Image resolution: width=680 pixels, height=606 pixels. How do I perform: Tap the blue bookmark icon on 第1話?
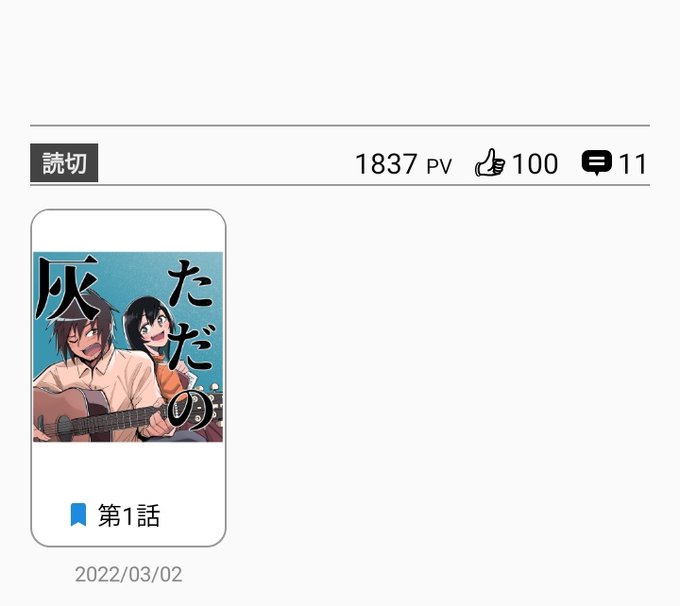click(x=78, y=515)
